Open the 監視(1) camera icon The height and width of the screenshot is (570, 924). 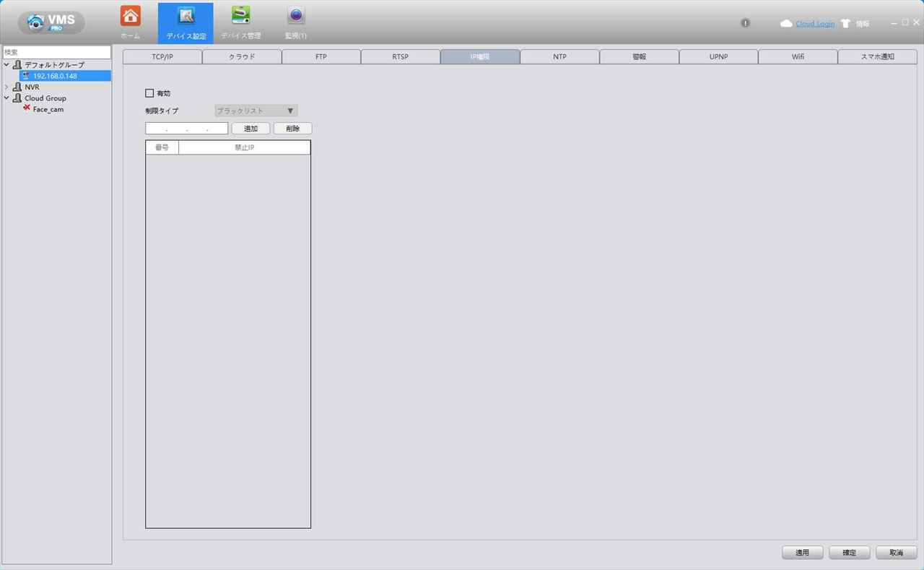pos(296,16)
